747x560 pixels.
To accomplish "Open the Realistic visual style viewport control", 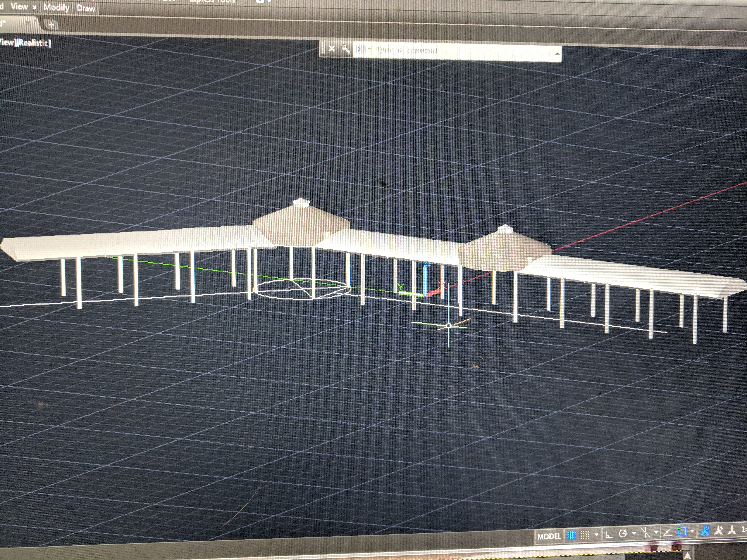I will 35,43.
